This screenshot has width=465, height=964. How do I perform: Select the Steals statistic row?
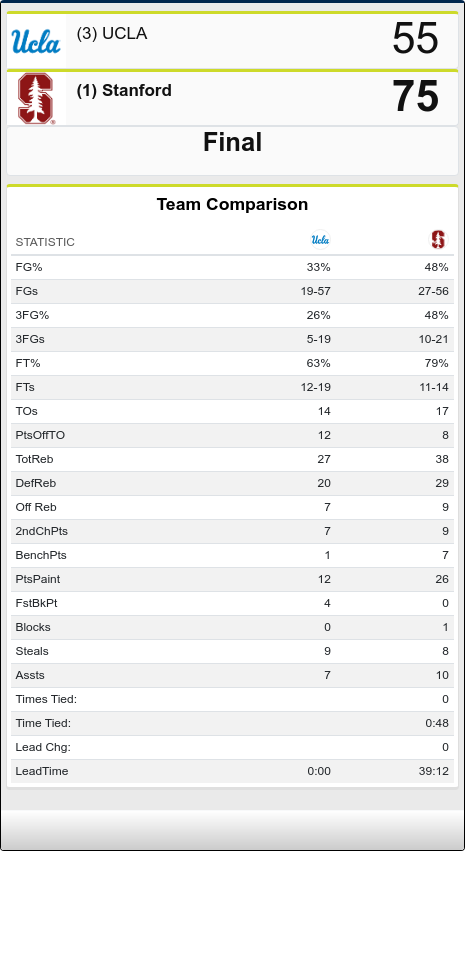(x=232, y=651)
